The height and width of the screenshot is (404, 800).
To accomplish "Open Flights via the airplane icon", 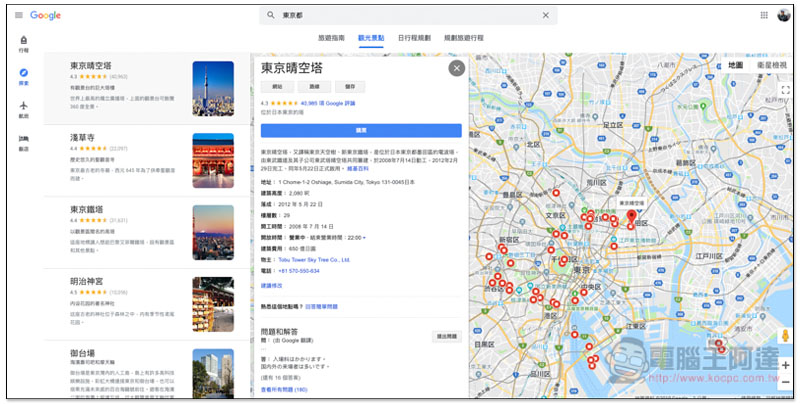I will pos(23,106).
